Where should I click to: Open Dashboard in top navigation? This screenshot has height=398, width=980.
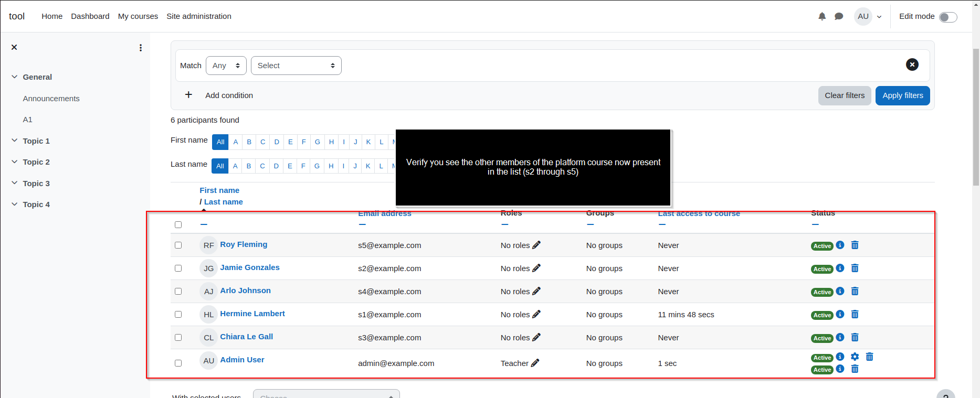pos(90,16)
